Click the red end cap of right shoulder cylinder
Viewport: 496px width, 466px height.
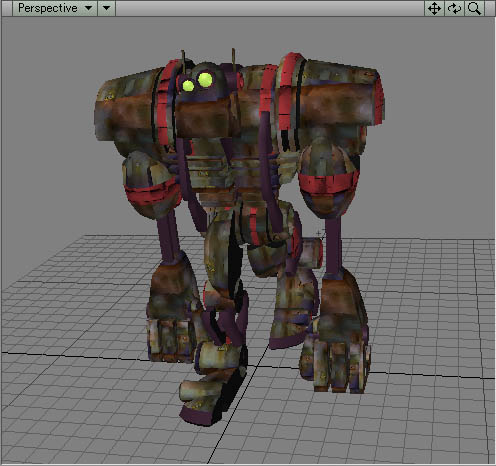coord(378,98)
